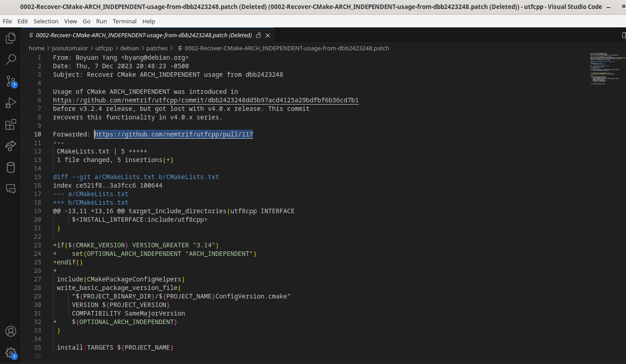Open the Live Share arrow icon view
The height and width of the screenshot is (364, 626).
[x=11, y=146]
